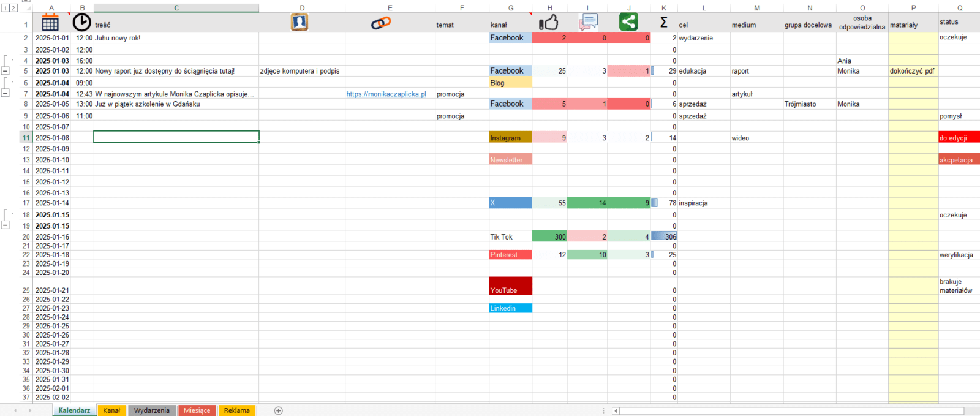Click the clock icon in column B header
Viewport: 980px width, 416px height.
[x=81, y=22]
